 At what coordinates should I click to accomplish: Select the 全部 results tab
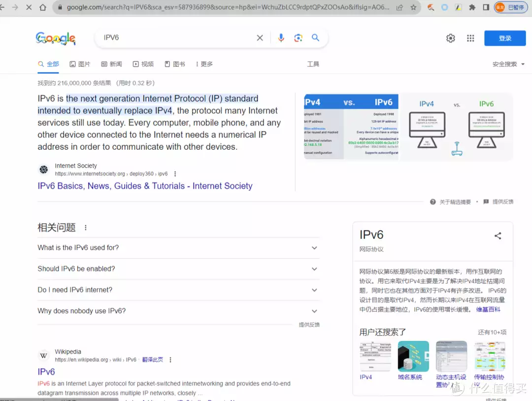pos(48,64)
